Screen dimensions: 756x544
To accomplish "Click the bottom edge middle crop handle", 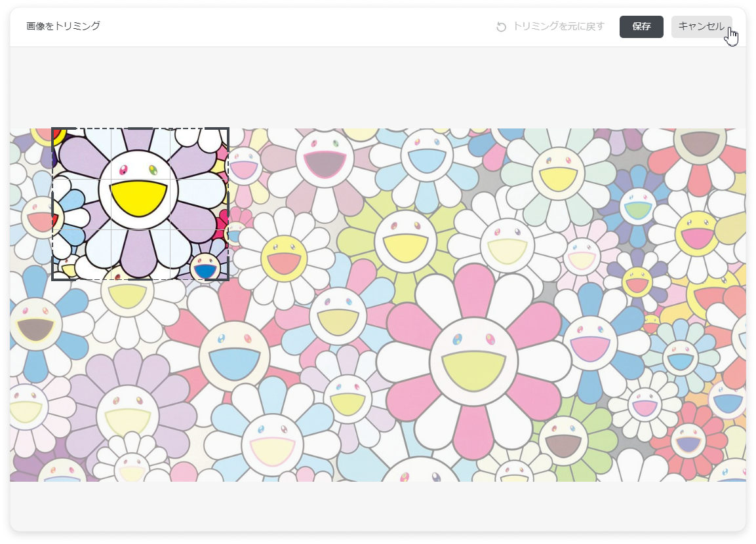I will tap(140, 279).
